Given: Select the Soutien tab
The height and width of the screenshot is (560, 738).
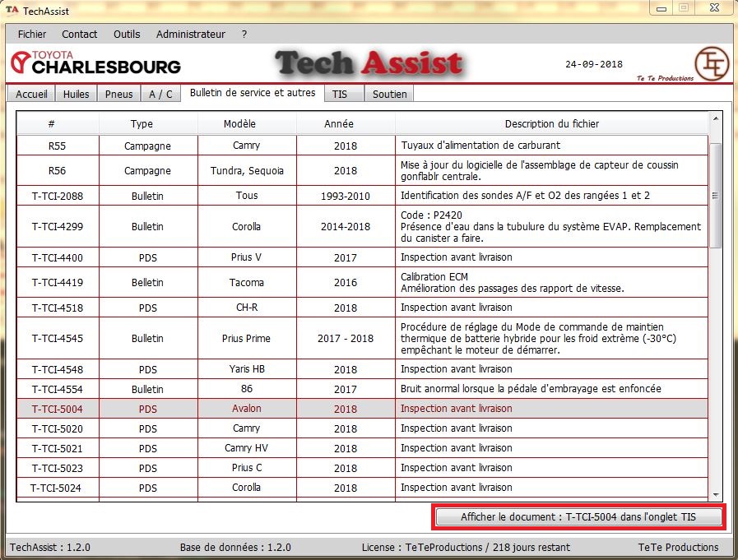Looking at the screenshot, I should click(x=389, y=95).
